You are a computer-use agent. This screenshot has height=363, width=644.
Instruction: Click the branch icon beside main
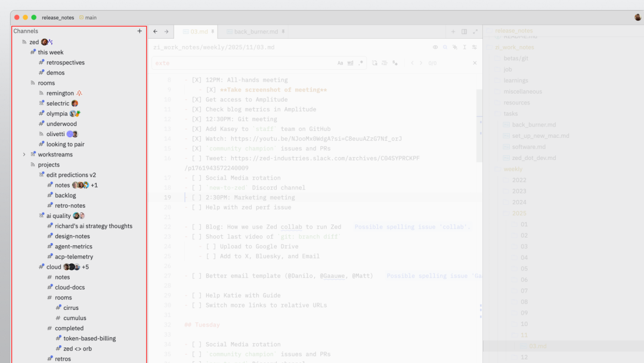tap(81, 18)
